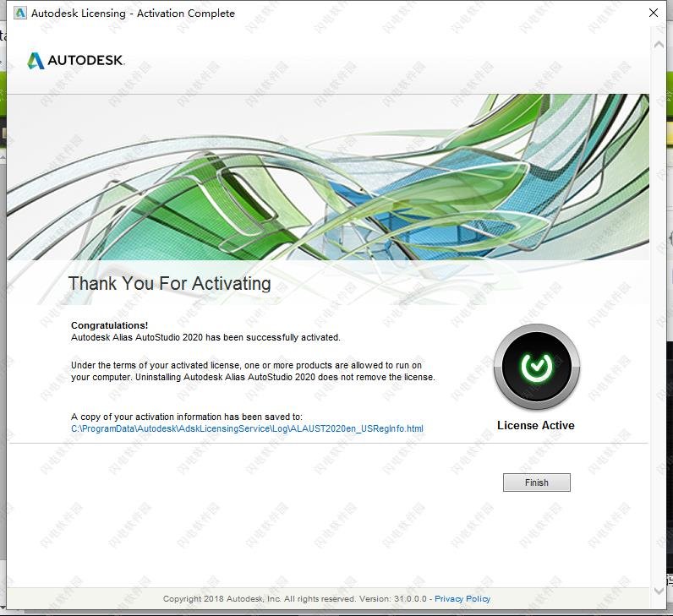Click the Autodesk logo in the header

pyautogui.click(x=76, y=61)
